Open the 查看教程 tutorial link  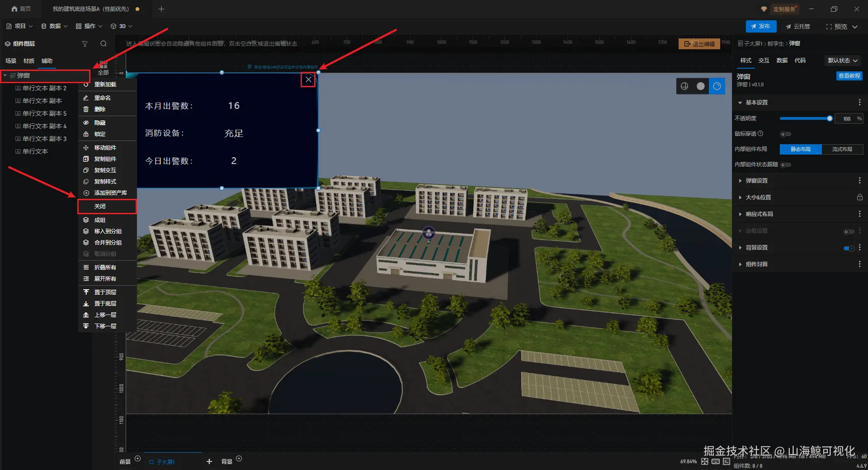pyautogui.click(x=849, y=76)
